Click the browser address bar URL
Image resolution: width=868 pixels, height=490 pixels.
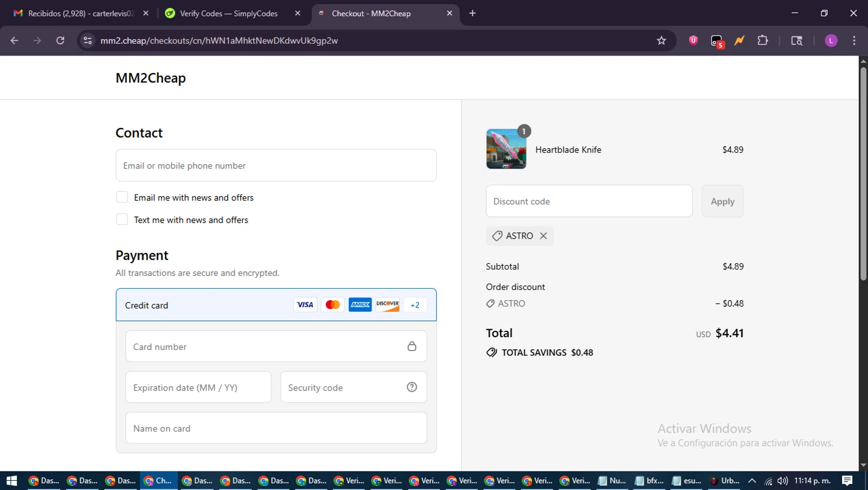click(219, 40)
